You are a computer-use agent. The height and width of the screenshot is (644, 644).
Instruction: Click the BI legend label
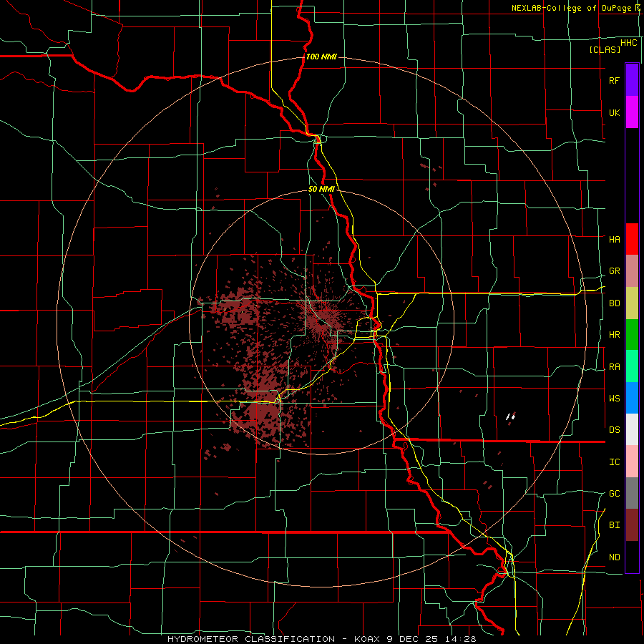[x=614, y=525]
